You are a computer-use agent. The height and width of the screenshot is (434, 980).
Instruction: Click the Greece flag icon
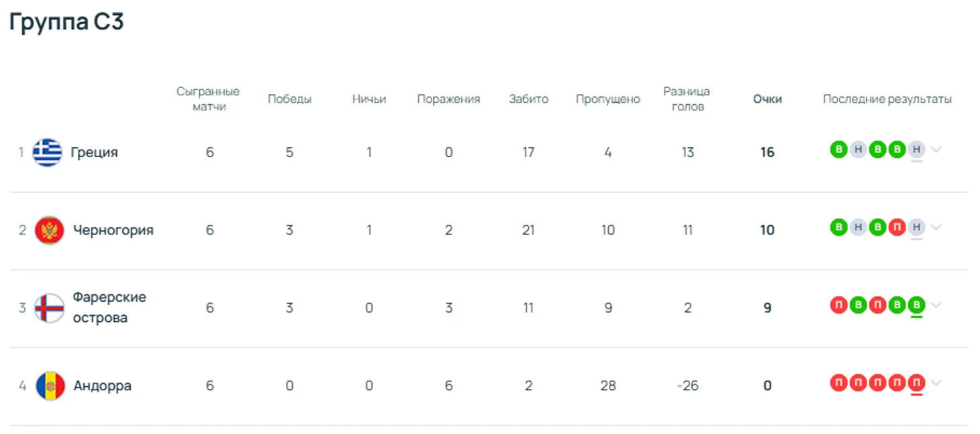(x=47, y=153)
